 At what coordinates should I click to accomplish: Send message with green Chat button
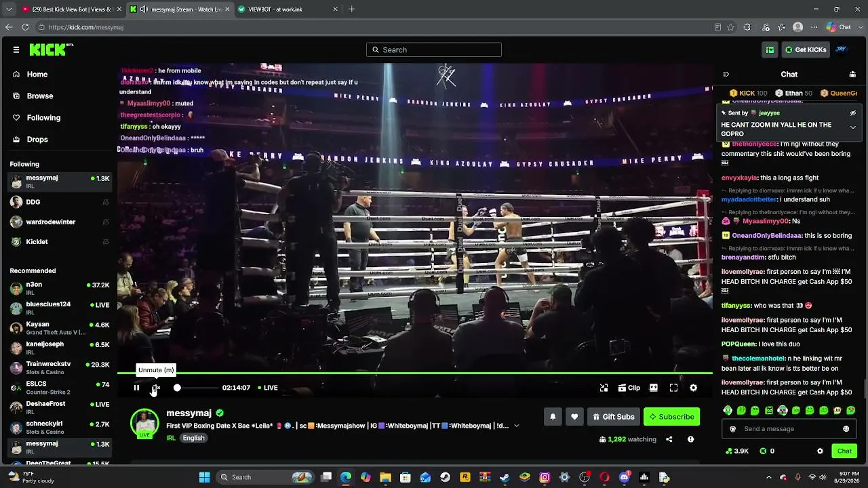844,451
